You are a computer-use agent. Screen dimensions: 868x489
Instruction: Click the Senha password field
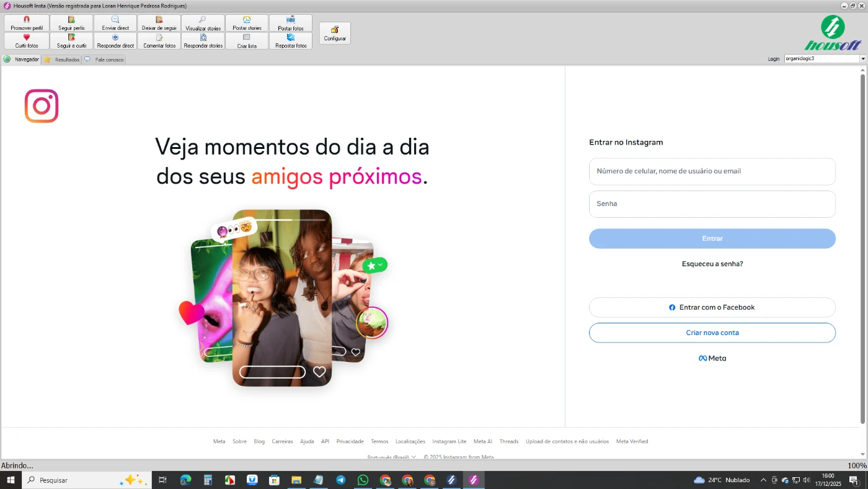tap(712, 204)
